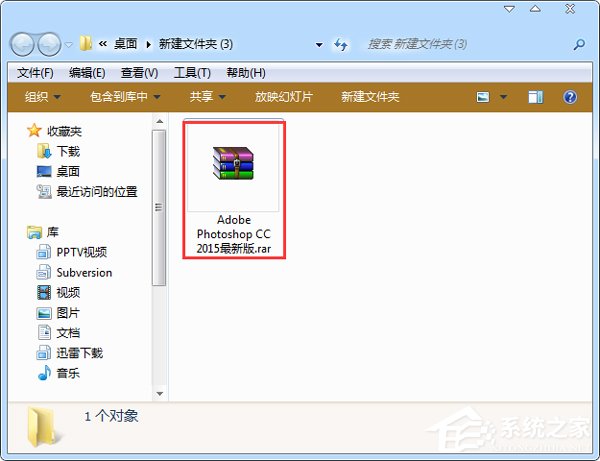The height and width of the screenshot is (461, 600).
Task: Click the 新建文件夹 button
Action: click(369, 97)
